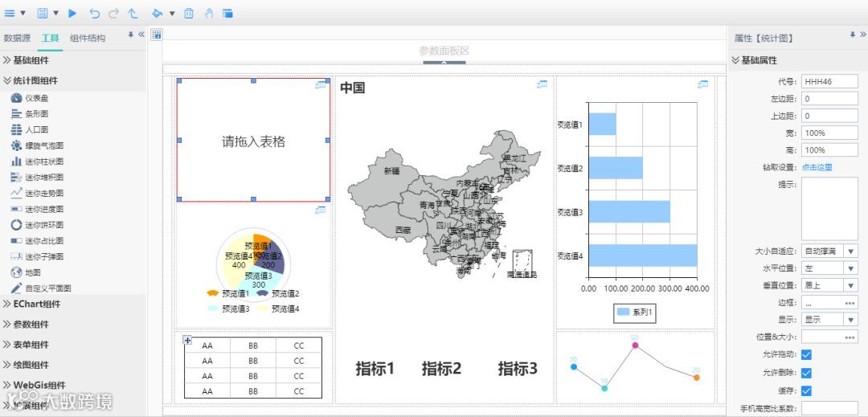Screen dimensions: 868x417
Task: Pin the properties panel on the right
Action: (x=853, y=35)
